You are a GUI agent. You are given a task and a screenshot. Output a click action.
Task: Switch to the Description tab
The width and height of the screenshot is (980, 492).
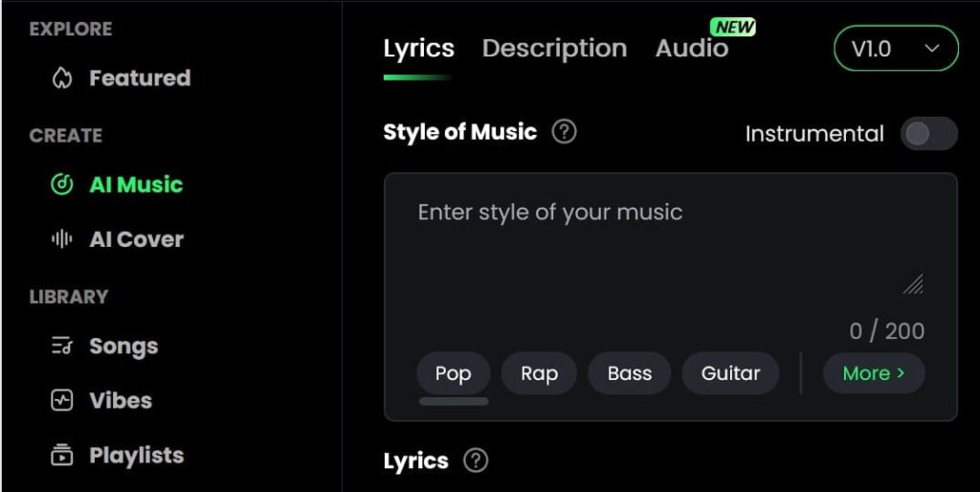[554, 49]
